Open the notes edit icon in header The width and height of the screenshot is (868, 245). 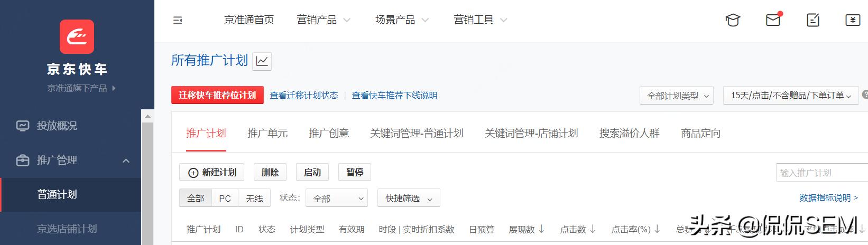[x=813, y=20]
